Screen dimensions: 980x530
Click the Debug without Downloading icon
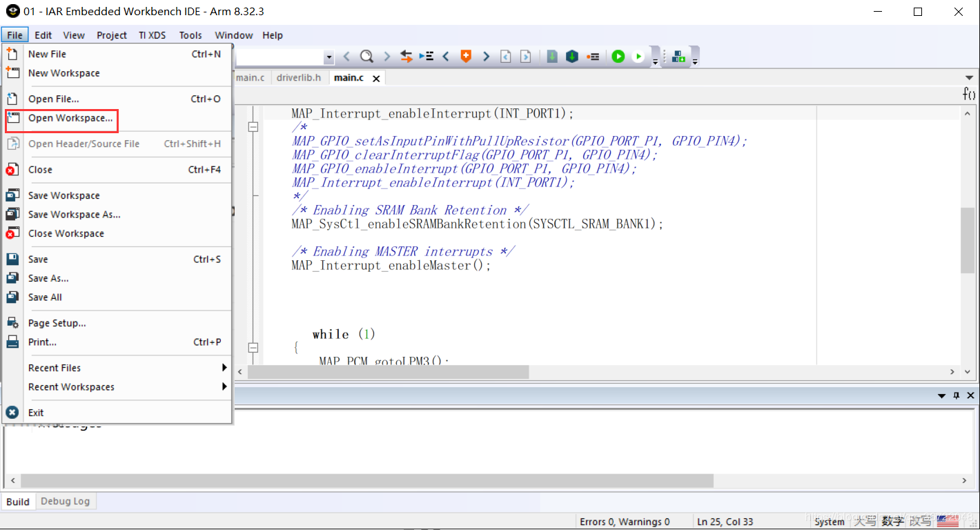click(x=638, y=57)
